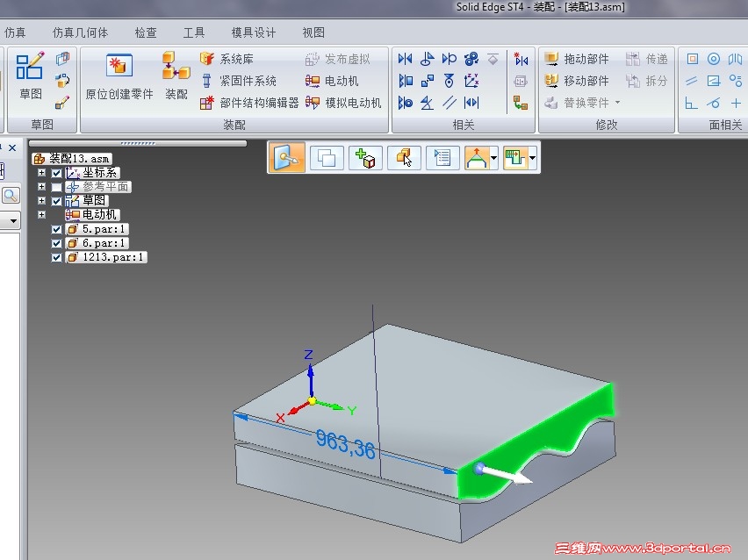Expand the 电动机 tree node

tap(41, 215)
